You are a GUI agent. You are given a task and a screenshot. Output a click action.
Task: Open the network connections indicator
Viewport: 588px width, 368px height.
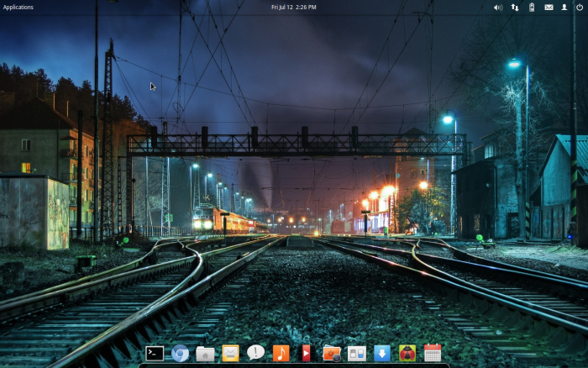tap(515, 7)
